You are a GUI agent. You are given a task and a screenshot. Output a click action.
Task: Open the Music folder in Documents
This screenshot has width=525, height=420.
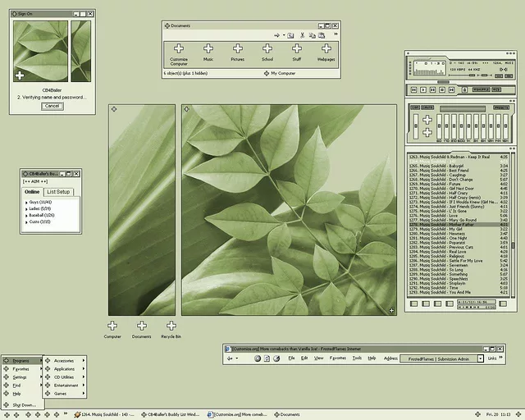(208, 52)
